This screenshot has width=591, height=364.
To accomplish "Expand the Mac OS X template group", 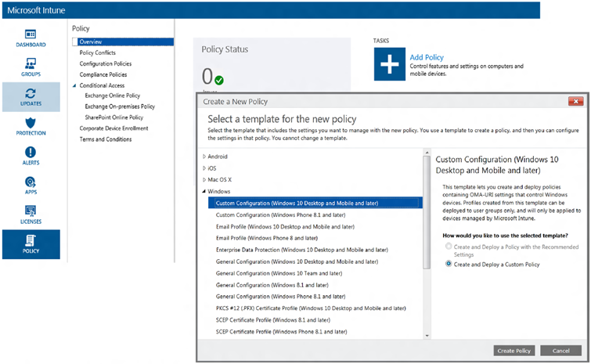I will click(205, 179).
